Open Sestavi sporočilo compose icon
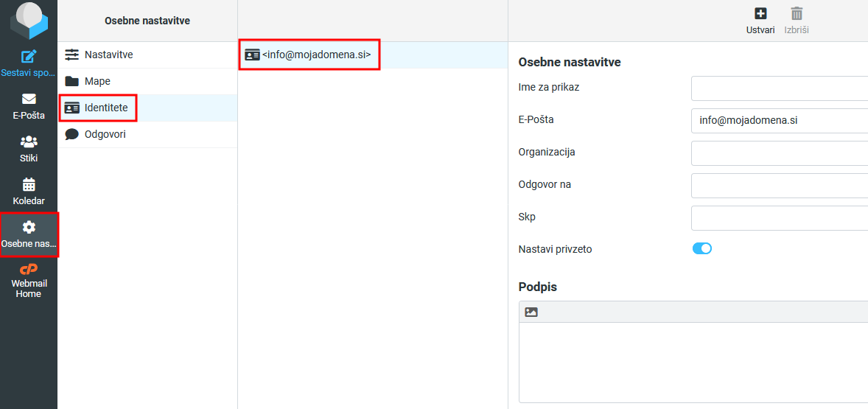 [x=29, y=57]
